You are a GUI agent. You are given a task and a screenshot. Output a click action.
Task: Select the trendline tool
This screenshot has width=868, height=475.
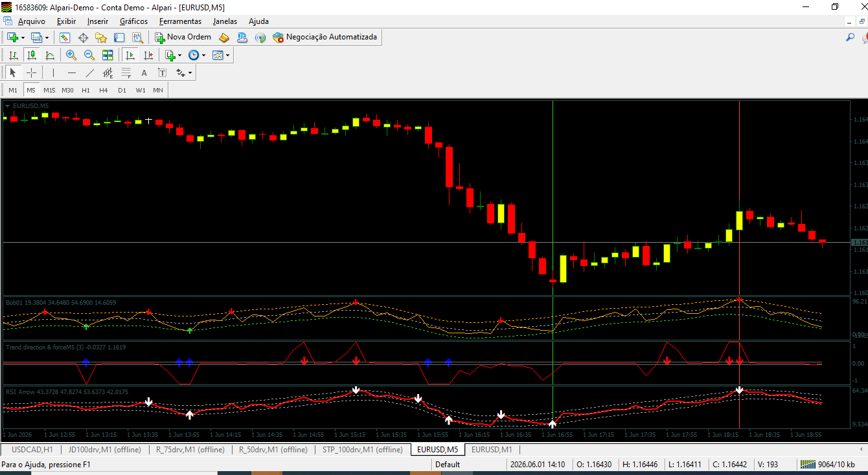89,72
